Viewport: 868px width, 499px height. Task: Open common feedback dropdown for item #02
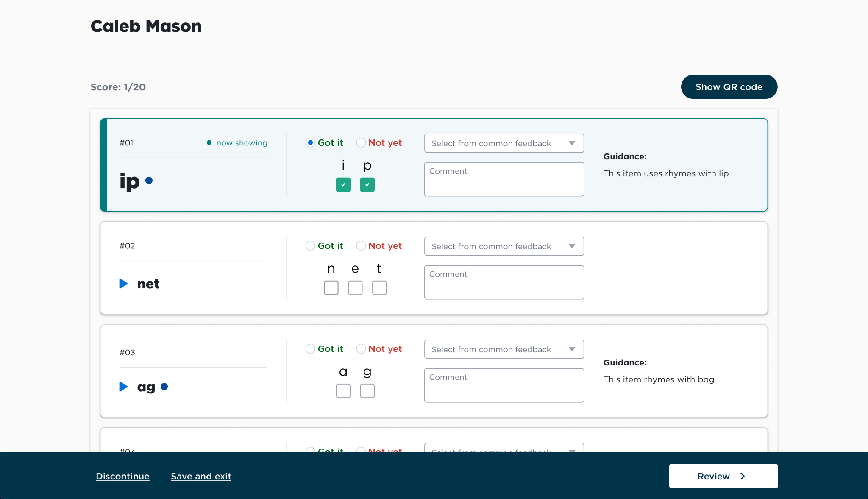(504, 246)
